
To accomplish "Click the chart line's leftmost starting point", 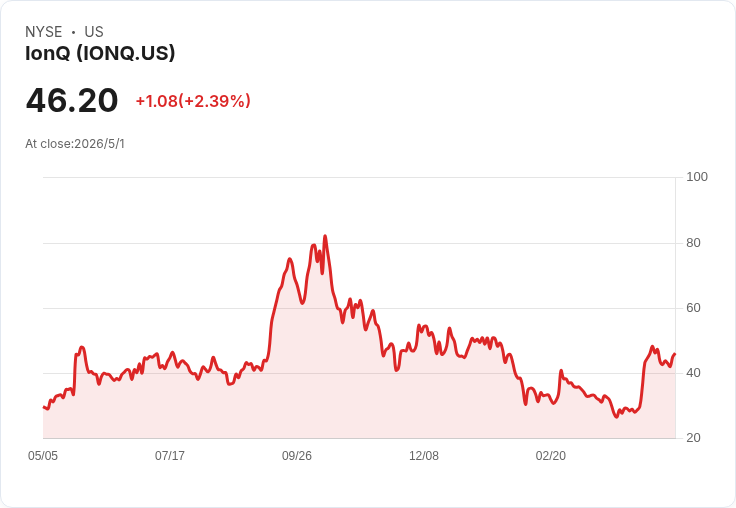I will (x=44, y=407).
